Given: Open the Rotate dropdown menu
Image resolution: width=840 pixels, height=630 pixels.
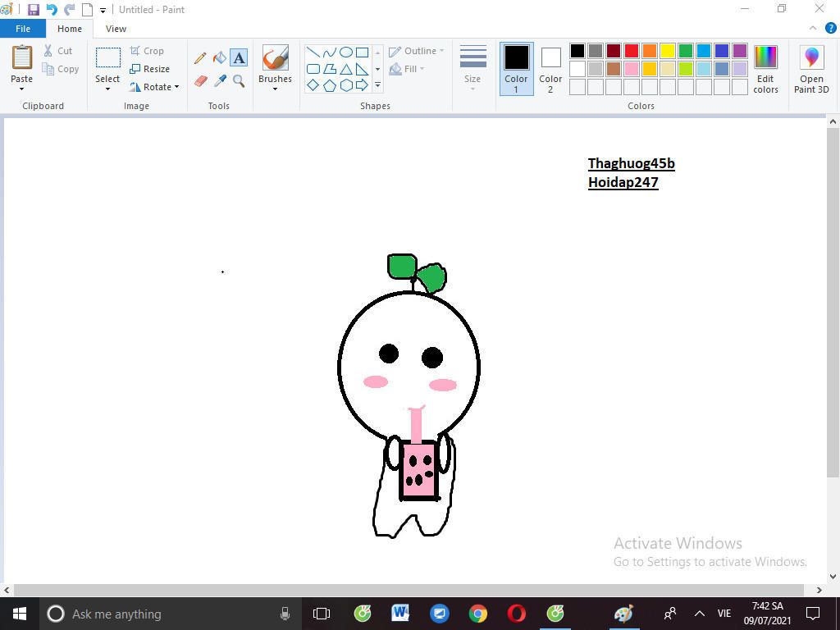Looking at the screenshot, I should 154,87.
